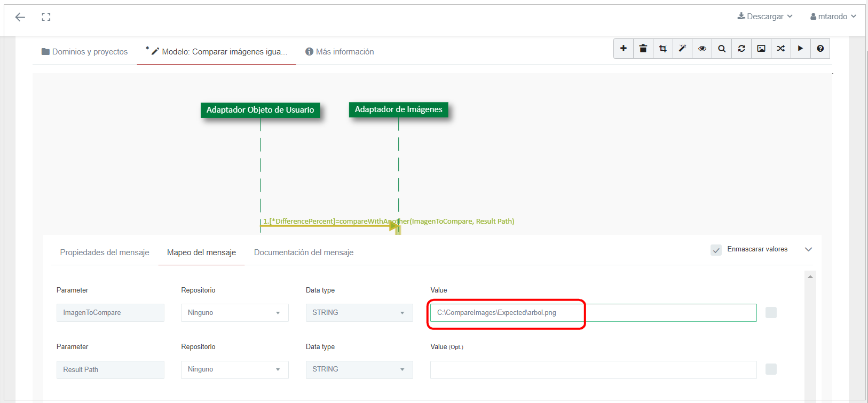868x403 pixels.
Task: Click the magic wand icon
Action: coord(682,49)
